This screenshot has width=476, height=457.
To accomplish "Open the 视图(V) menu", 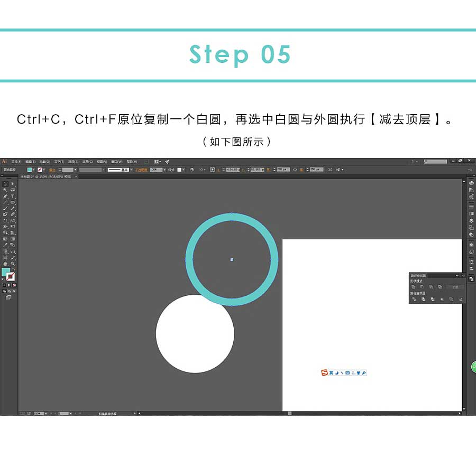I will point(102,162).
